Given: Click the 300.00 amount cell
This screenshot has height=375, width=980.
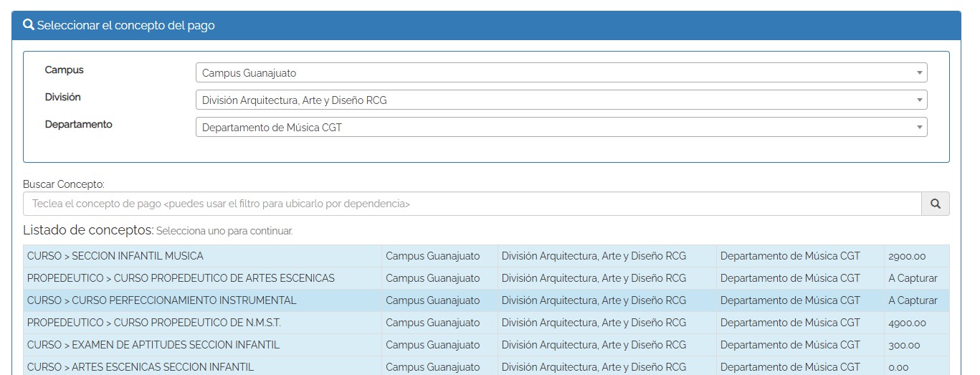Looking at the screenshot, I should click(x=904, y=345).
